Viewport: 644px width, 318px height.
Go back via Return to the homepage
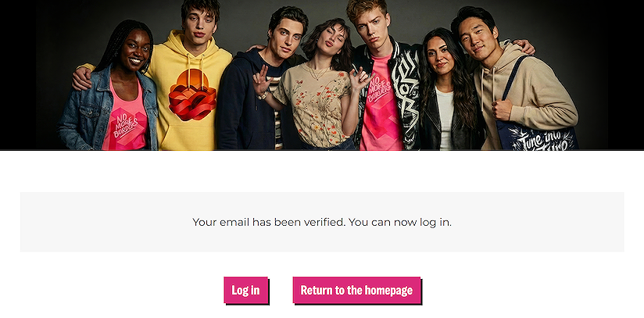(x=356, y=290)
